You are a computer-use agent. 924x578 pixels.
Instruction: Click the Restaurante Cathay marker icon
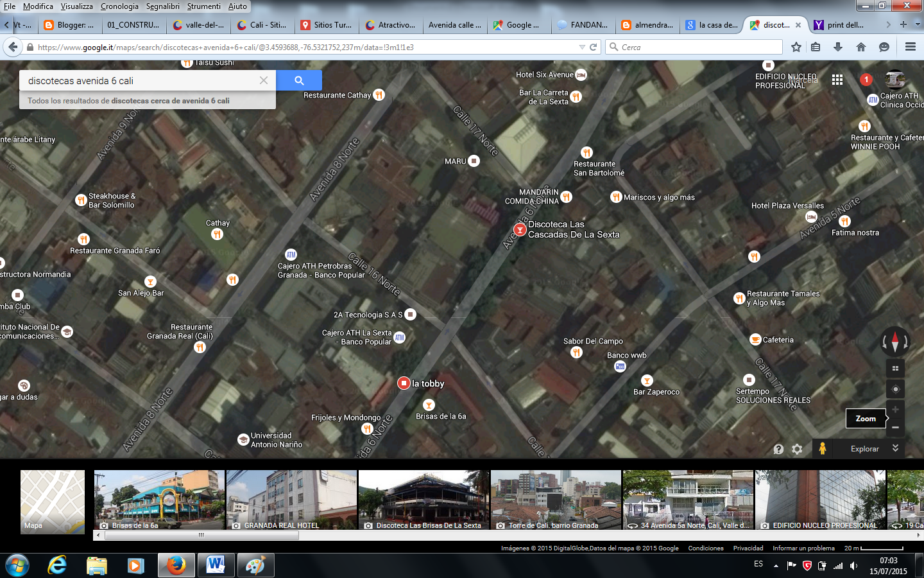379,95
